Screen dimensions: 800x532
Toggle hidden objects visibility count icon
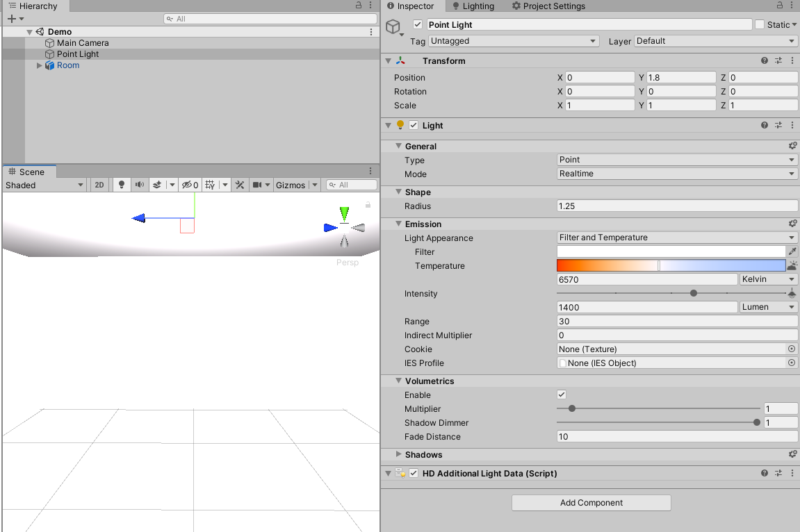[190, 185]
